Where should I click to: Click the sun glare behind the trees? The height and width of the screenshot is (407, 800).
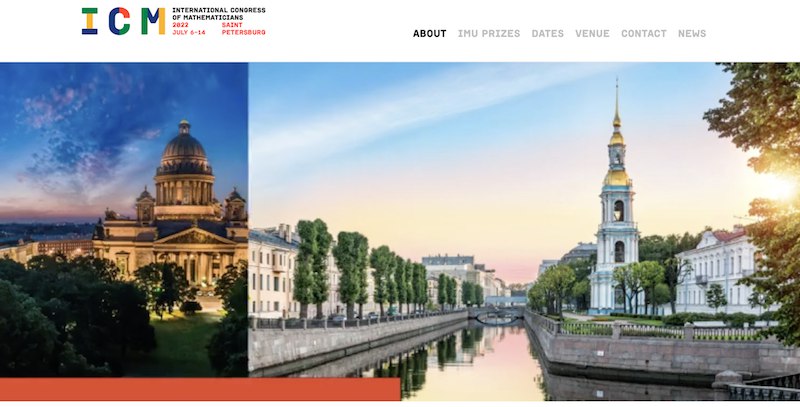click(781, 188)
